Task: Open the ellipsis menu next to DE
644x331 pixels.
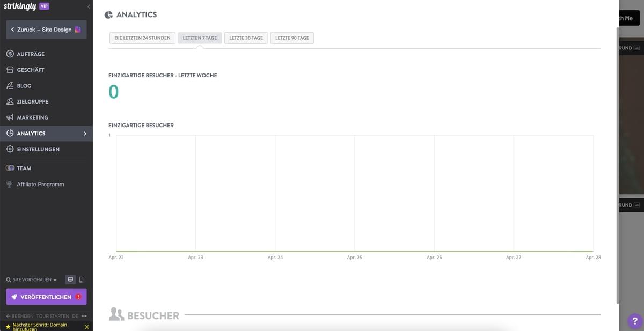Action: (83, 315)
